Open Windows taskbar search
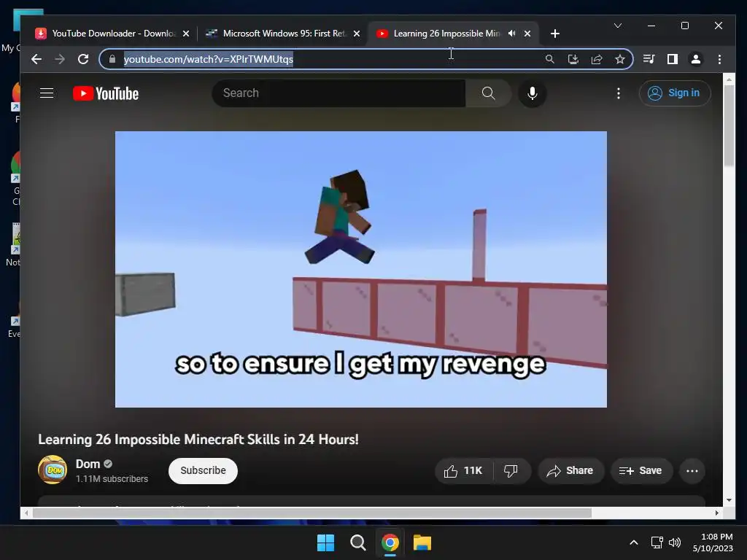This screenshot has width=747, height=560. [357, 542]
